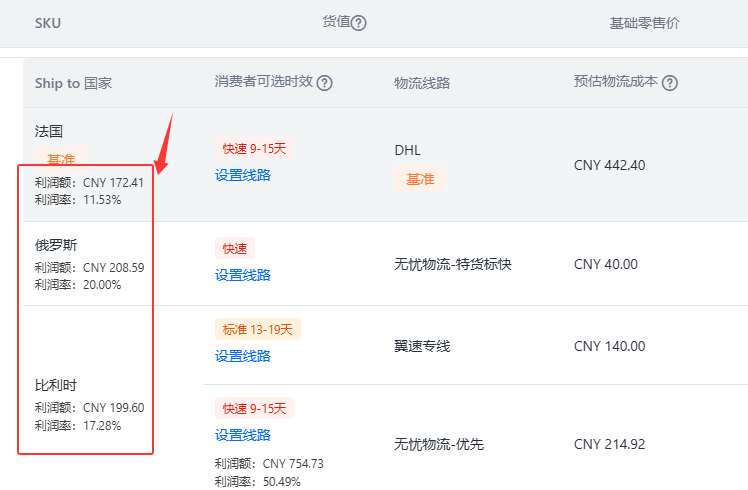This screenshot has width=748, height=490.
Task: Open 设置线路 under 标准 13-19天 tag
Action: pyautogui.click(x=243, y=356)
